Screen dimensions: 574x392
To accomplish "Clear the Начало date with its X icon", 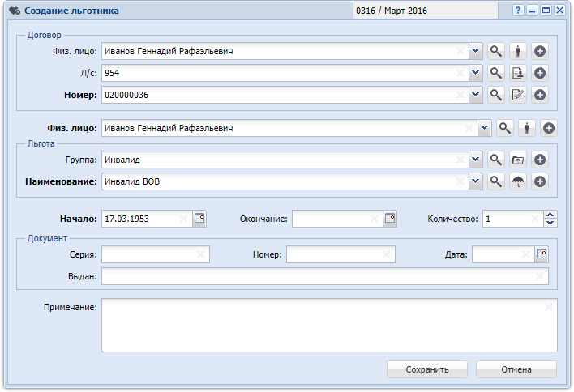I will coord(184,219).
